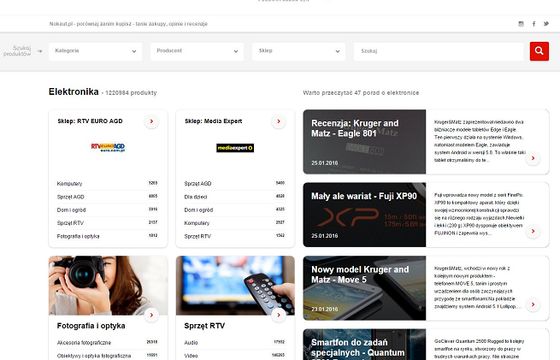Open the Mały ale wariat Fuji XP90 image
560x360 pixels.
pyautogui.click(x=364, y=215)
